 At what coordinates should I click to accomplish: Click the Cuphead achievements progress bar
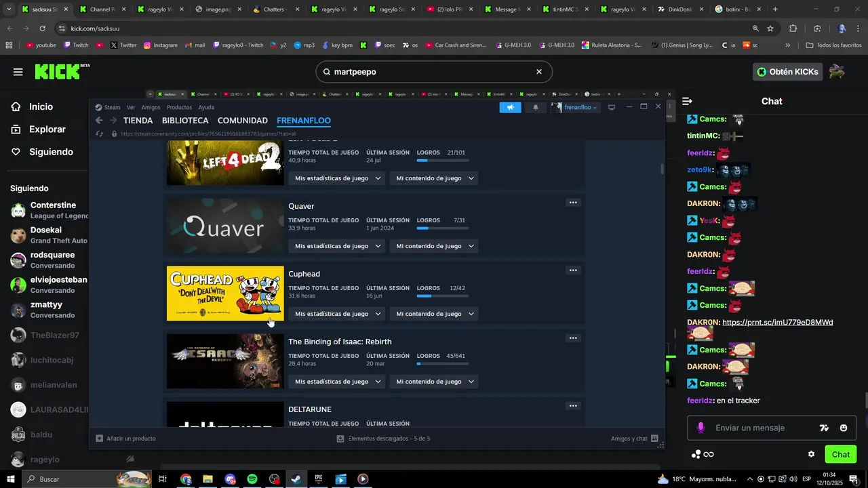443,296
